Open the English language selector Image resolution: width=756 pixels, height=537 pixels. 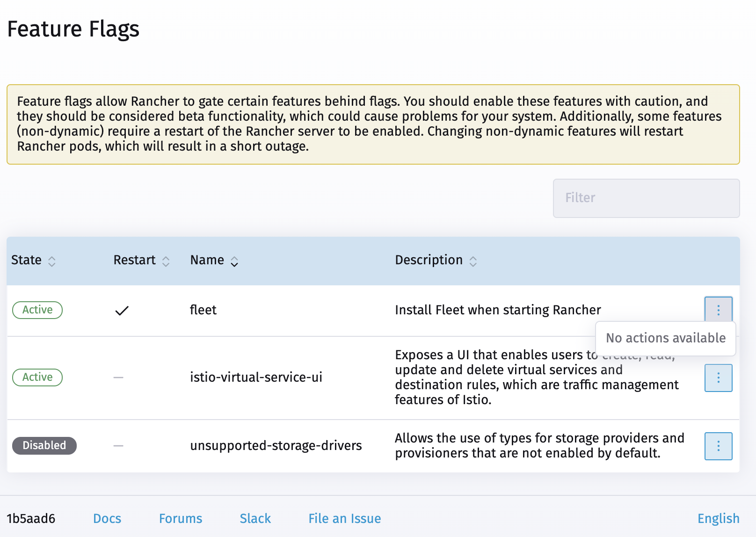[x=718, y=518]
